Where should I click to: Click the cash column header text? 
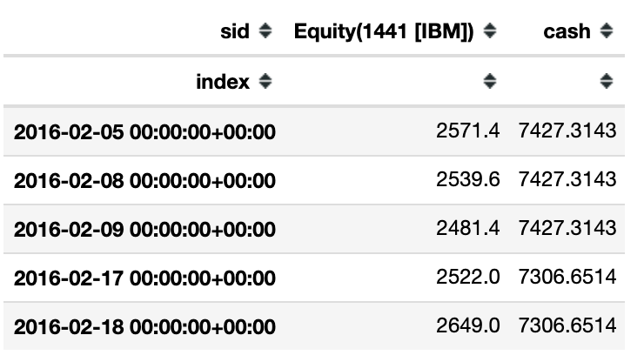[x=566, y=32]
